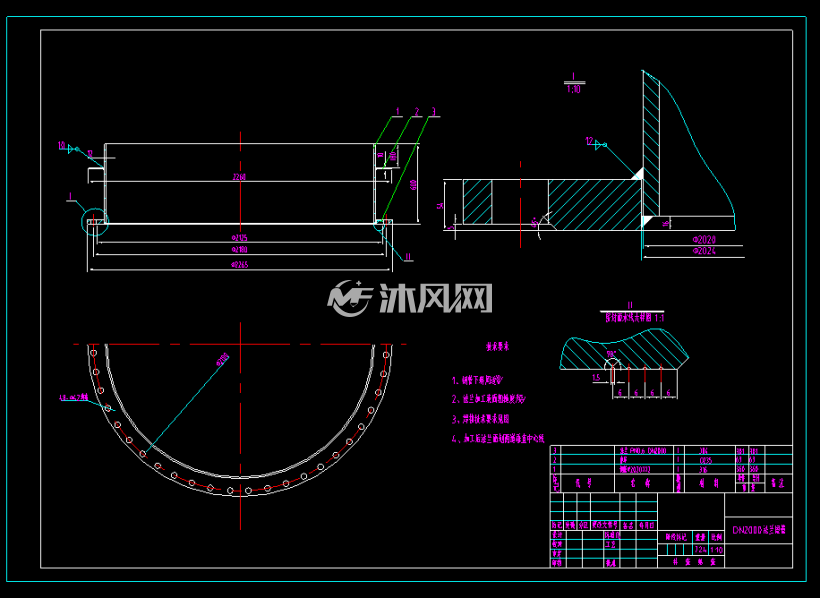Click the detail I callout label near the circle
Viewport: 820px width, 598px height.
coord(71,196)
